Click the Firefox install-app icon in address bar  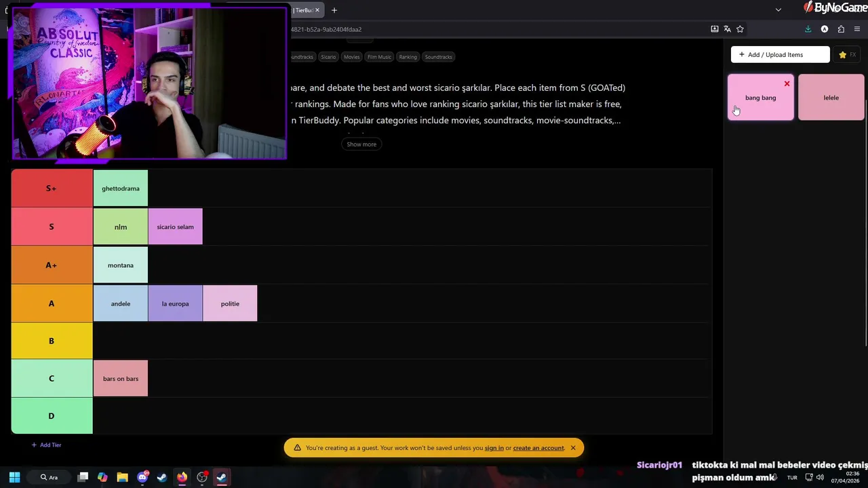(714, 29)
